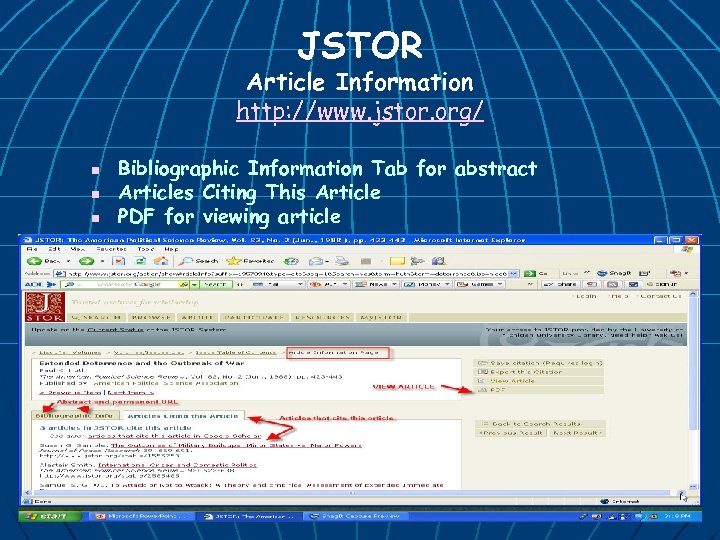Select the JSTOR PARTICIPATE navigation tab
This screenshot has width=720, height=540.
(255, 317)
